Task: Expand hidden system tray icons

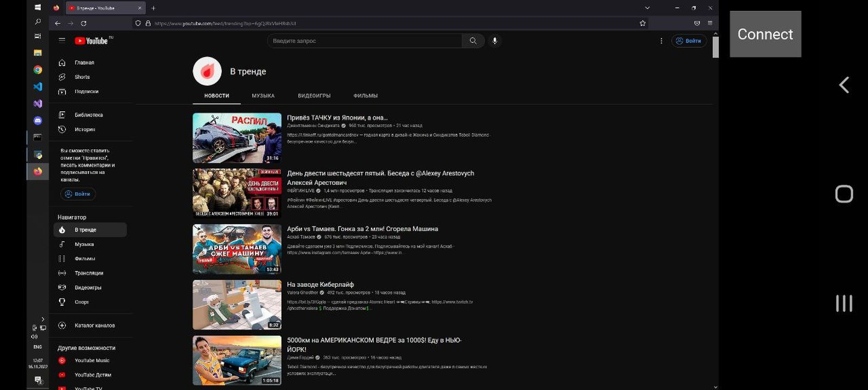Action: (x=43, y=319)
